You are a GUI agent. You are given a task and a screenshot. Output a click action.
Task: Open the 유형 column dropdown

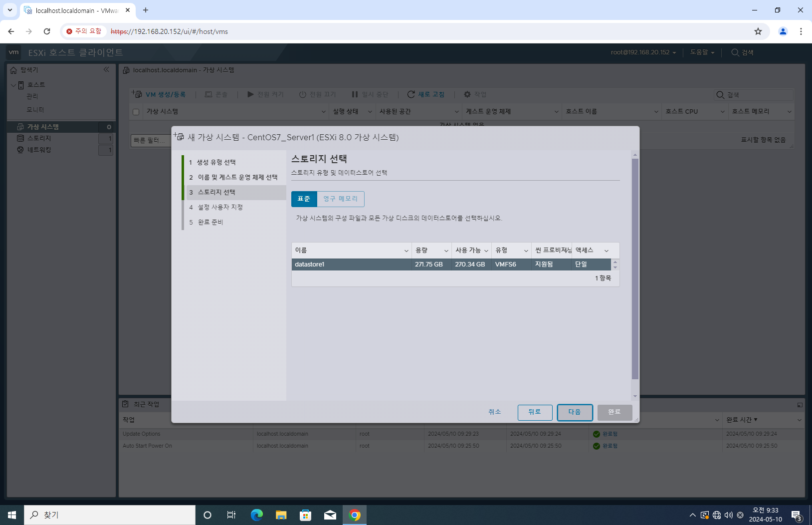pyautogui.click(x=526, y=251)
